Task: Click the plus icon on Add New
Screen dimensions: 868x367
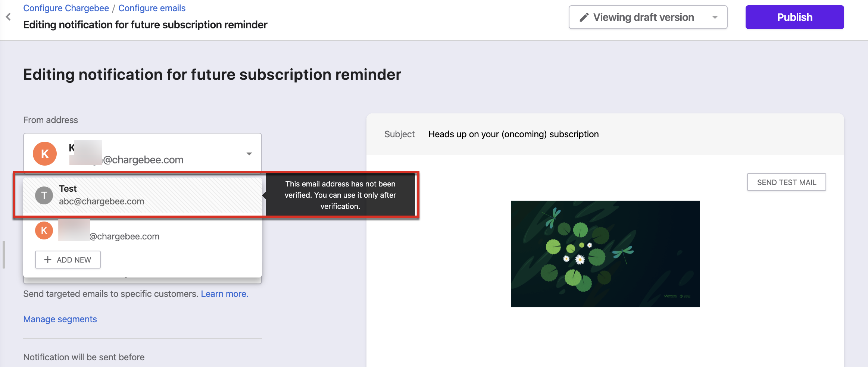Action: (48, 260)
